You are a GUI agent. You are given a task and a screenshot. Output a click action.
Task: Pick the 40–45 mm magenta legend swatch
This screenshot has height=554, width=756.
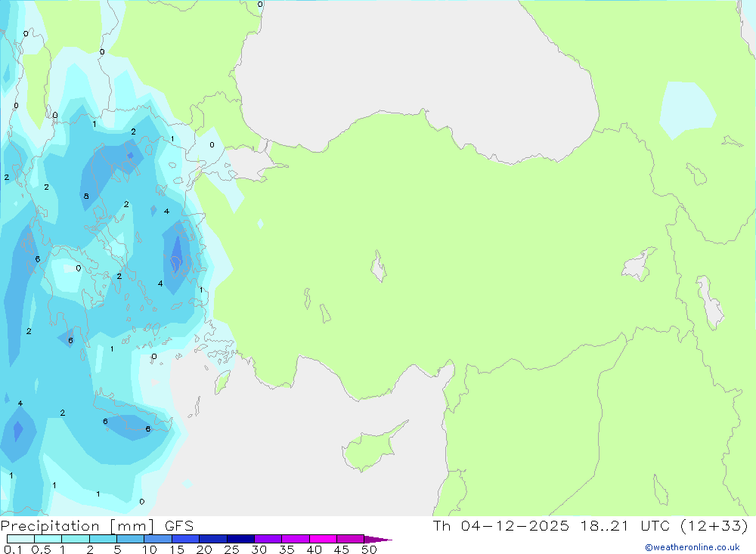pyautogui.click(x=323, y=539)
